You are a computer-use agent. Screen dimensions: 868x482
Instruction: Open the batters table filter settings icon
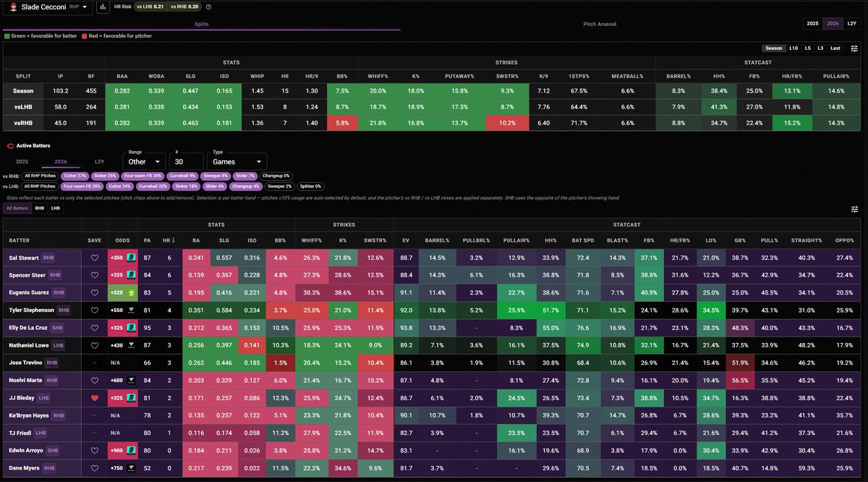(x=854, y=208)
